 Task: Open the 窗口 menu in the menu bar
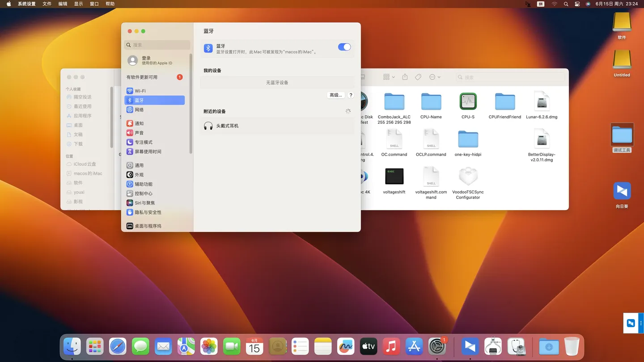click(x=94, y=4)
